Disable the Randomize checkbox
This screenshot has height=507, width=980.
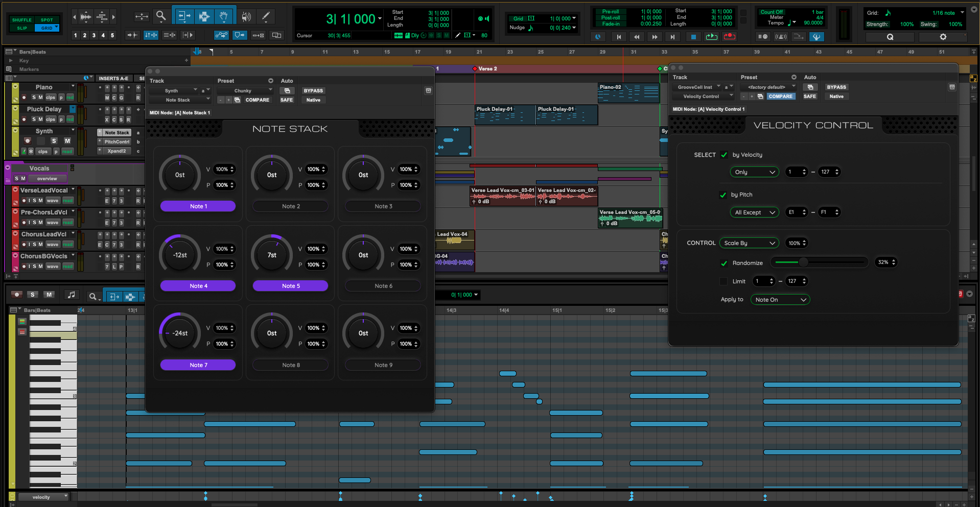coord(724,263)
